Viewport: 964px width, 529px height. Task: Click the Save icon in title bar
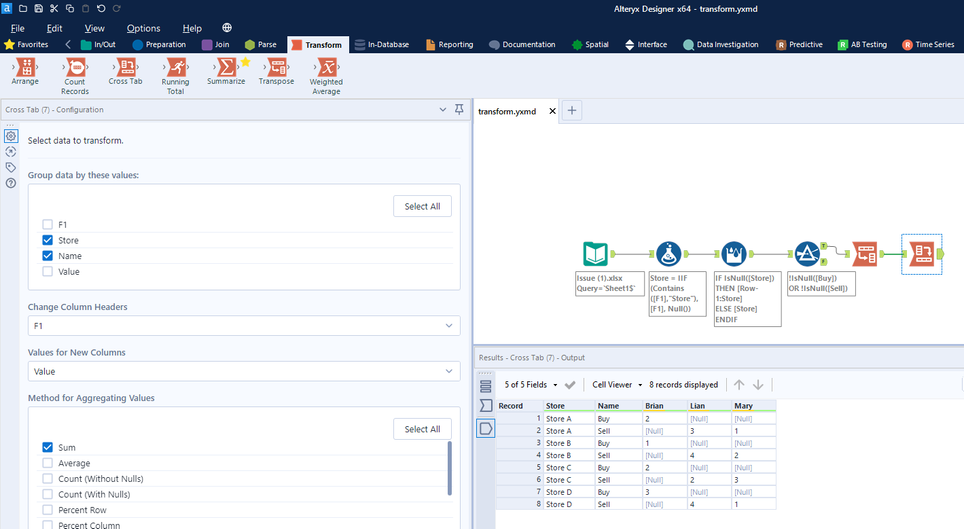pyautogui.click(x=38, y=9)
